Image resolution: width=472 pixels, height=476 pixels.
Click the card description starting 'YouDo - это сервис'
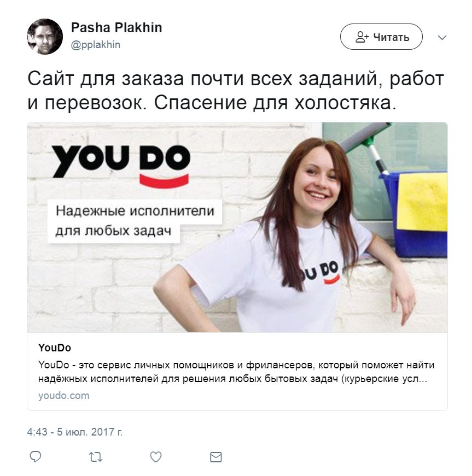pos(236,372)
